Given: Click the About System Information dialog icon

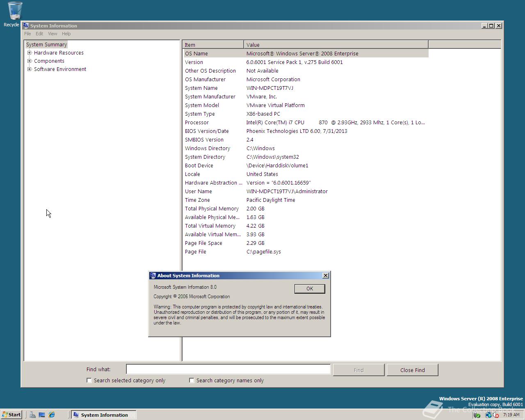Looking at the screenshot, I should coord(153,276).
